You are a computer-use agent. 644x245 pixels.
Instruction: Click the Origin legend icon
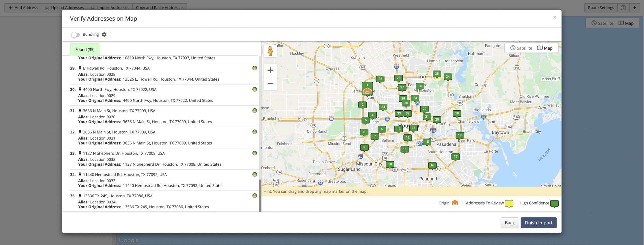[x=455, y=203]
